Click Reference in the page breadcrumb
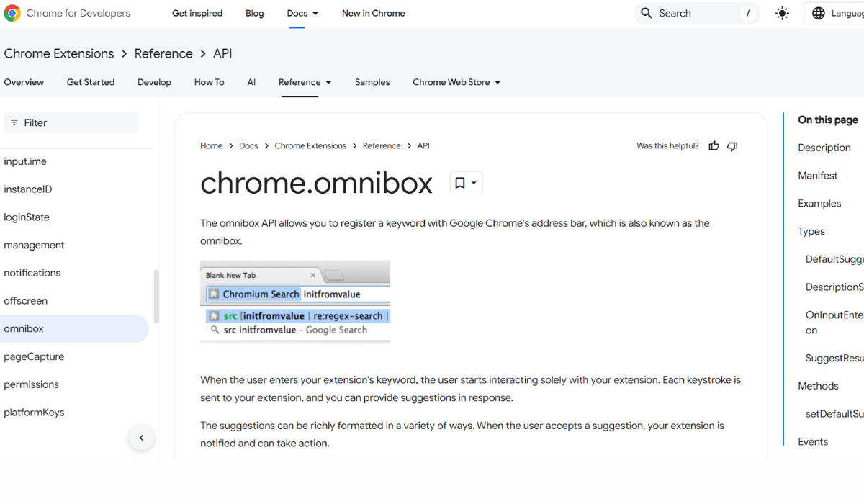Viewport: 864px width, 504px height. pyautogui.click(x=382, y=145)
